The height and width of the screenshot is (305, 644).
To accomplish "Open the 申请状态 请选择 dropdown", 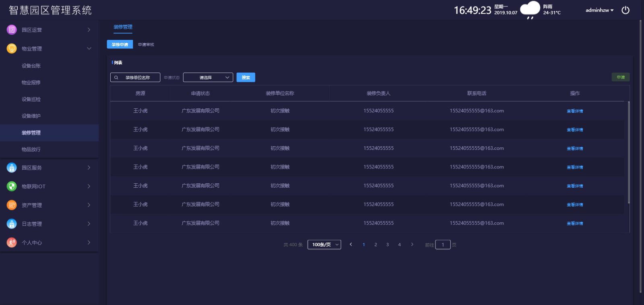I will (x=208, y=77).
